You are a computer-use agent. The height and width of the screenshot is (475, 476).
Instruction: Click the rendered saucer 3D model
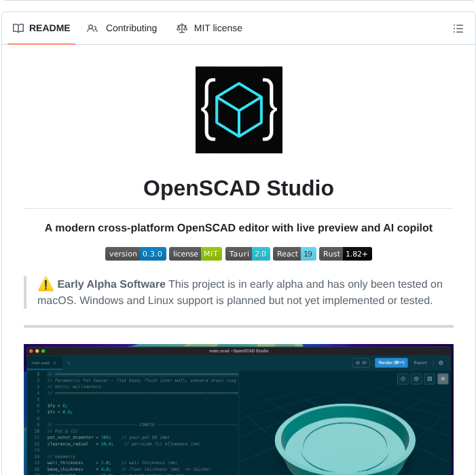(345, 440)
